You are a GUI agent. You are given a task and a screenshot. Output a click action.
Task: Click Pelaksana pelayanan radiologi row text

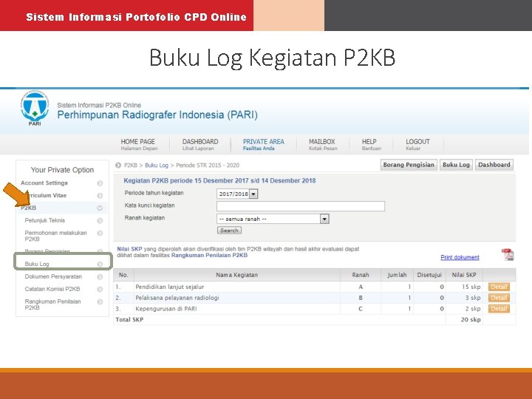click(x=177, y=298)
